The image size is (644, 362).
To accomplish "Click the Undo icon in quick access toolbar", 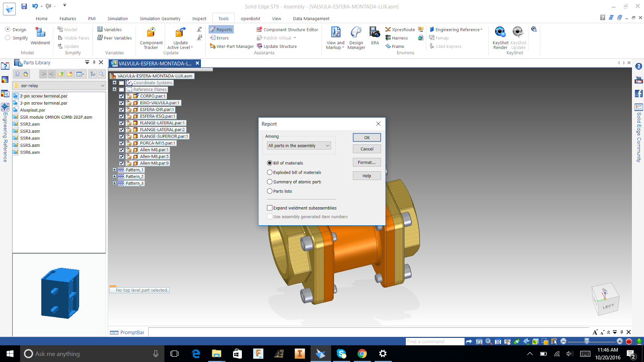I will click(35, 6).
